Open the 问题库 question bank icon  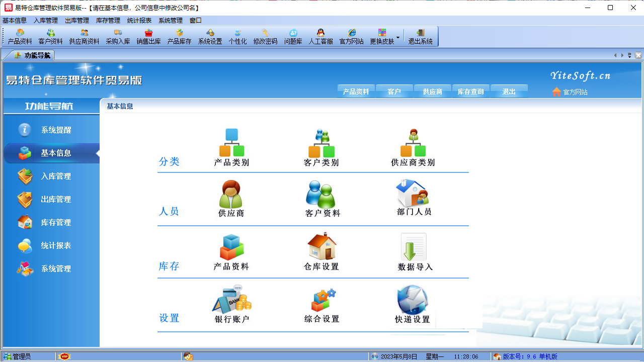click(293, 36)
